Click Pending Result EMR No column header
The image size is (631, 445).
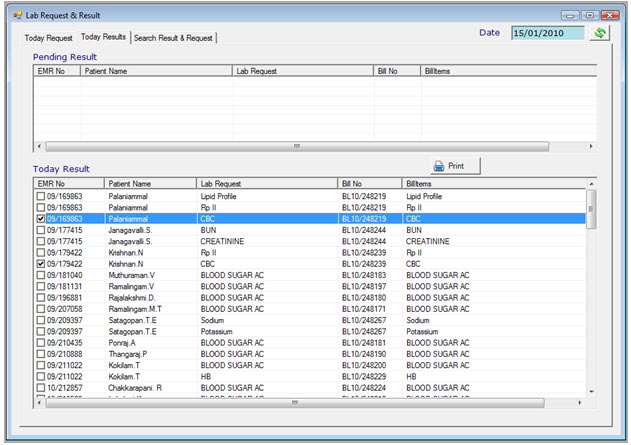pyautogui.click(x=57, y=71)
